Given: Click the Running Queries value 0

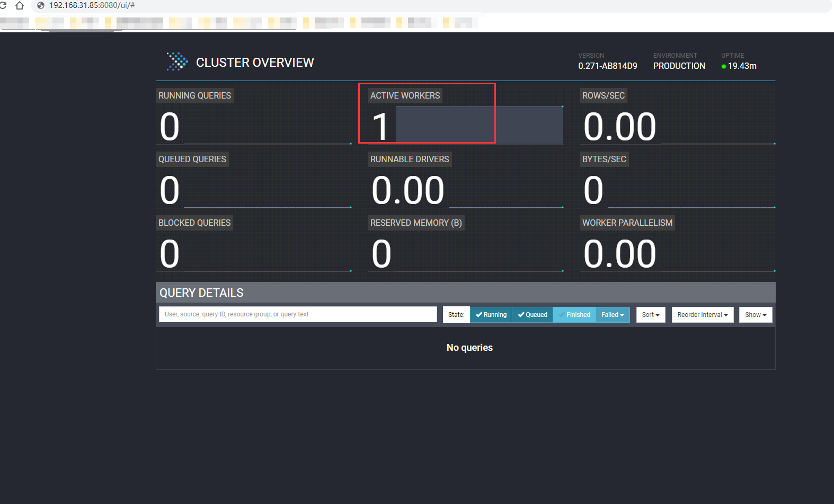Looking at the screenshot, I should coord(170,127).
